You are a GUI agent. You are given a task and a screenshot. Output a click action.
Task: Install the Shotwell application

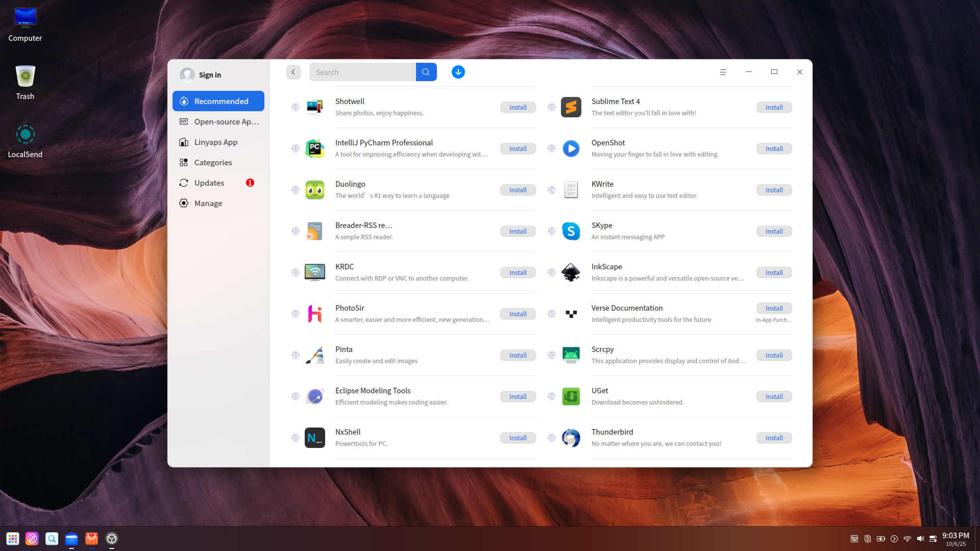[x=518, y=107]
